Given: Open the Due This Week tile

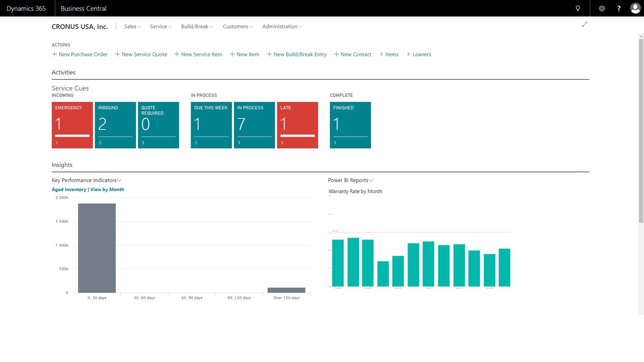Looking at the screenshot, I should pos(211,125).
